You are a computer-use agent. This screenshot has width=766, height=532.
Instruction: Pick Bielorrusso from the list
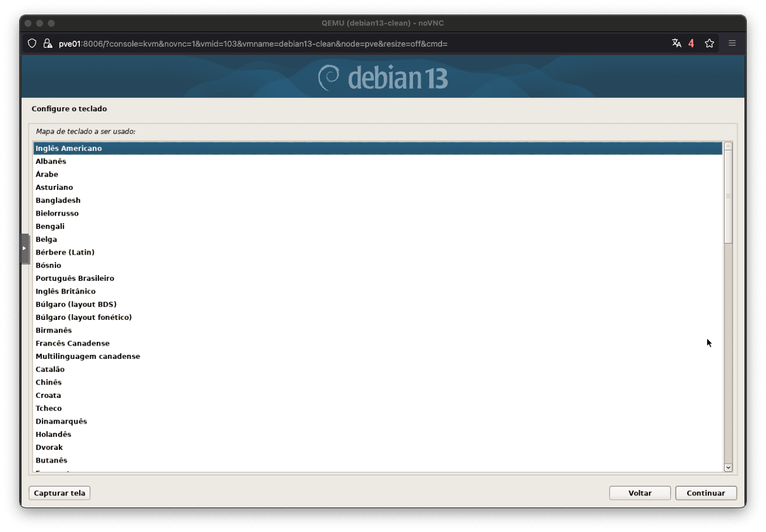pos(377,213)
